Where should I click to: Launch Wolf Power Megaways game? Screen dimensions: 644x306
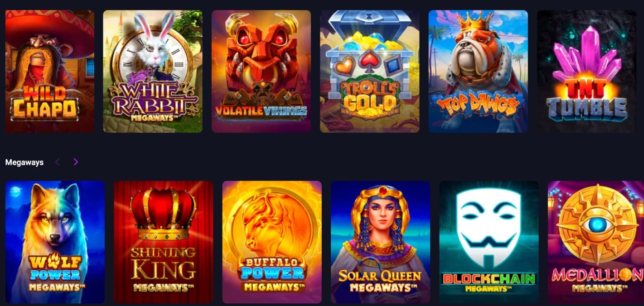(x=55, y=242)
